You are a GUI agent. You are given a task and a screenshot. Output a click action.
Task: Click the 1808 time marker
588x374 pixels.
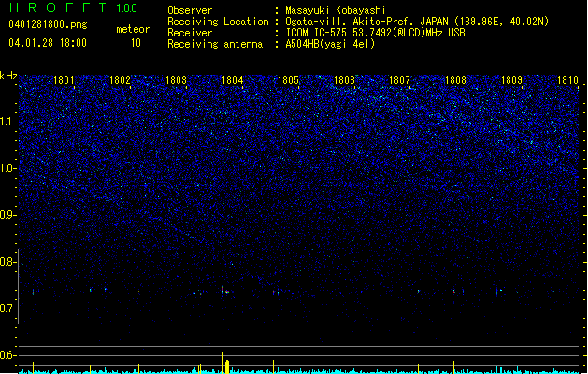pyautogui.click(x=455, y=80)
